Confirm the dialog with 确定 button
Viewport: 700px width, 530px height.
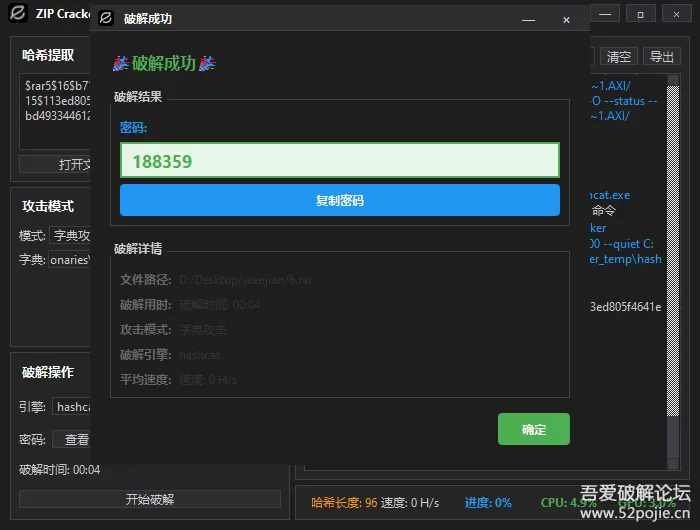533,429
